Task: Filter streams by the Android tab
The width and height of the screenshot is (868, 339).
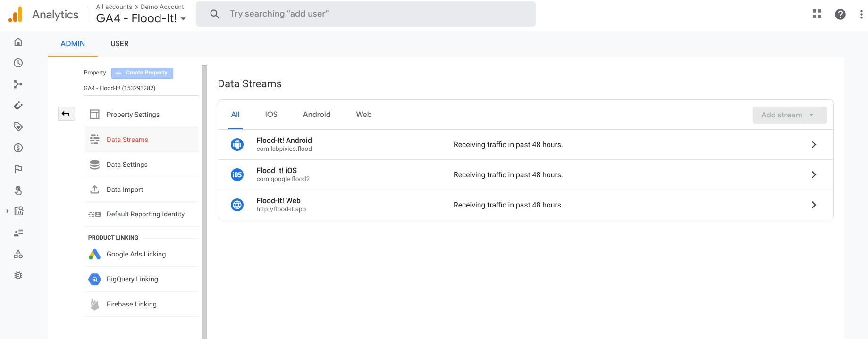Action: point(317,115)
